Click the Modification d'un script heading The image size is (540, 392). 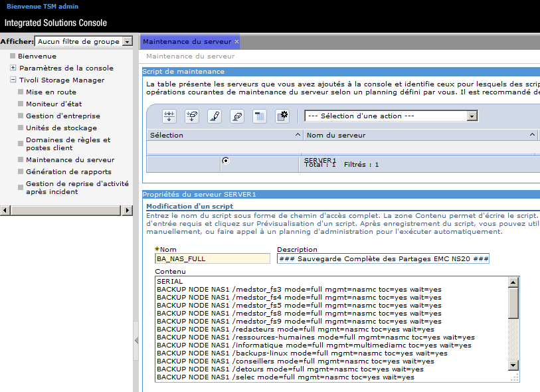[x=190, y=207]
